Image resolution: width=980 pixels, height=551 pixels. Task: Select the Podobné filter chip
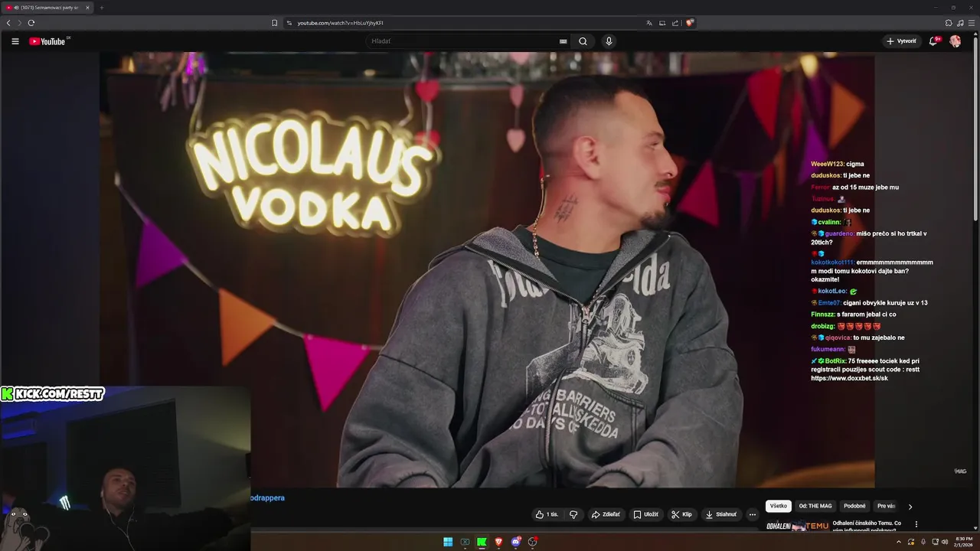point(854,506)
